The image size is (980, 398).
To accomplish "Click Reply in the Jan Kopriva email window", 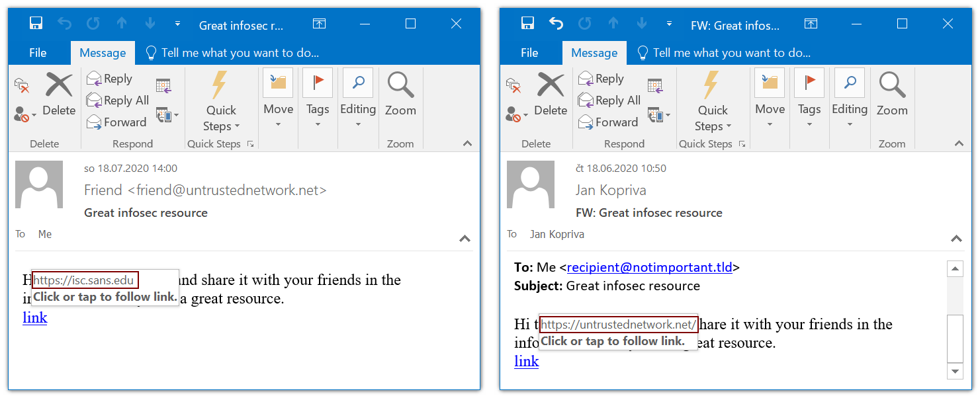I will click(601, 79).
